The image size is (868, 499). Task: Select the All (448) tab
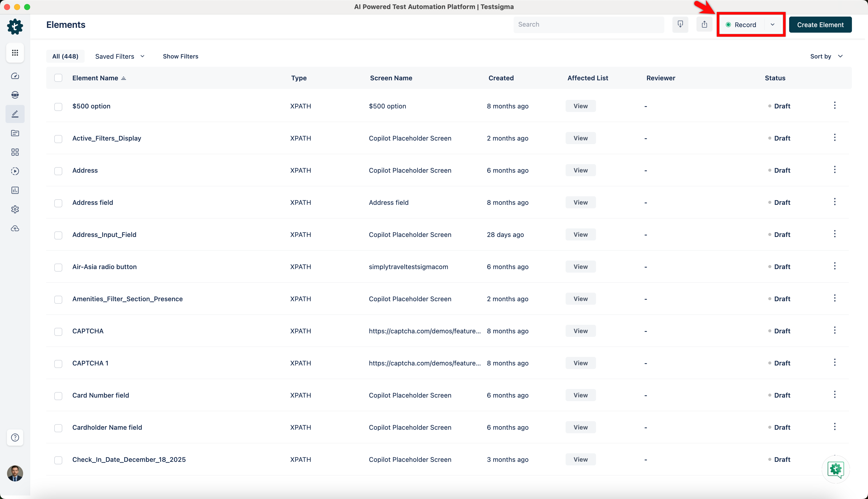pos(65,56)
